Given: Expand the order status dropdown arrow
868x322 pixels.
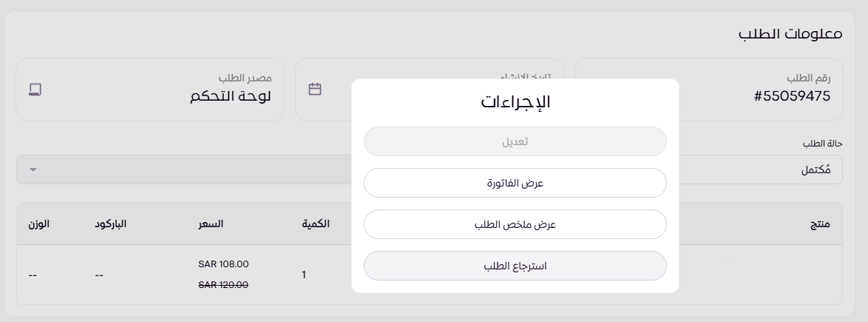Looking at the screenshot, I should click(33, 170).
